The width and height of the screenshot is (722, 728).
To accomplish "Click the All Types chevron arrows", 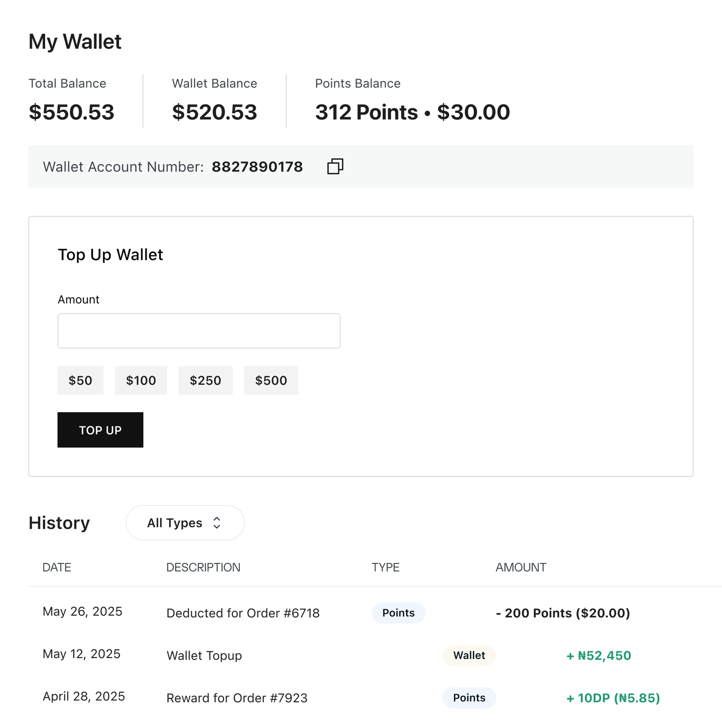I will click(217, 523).
